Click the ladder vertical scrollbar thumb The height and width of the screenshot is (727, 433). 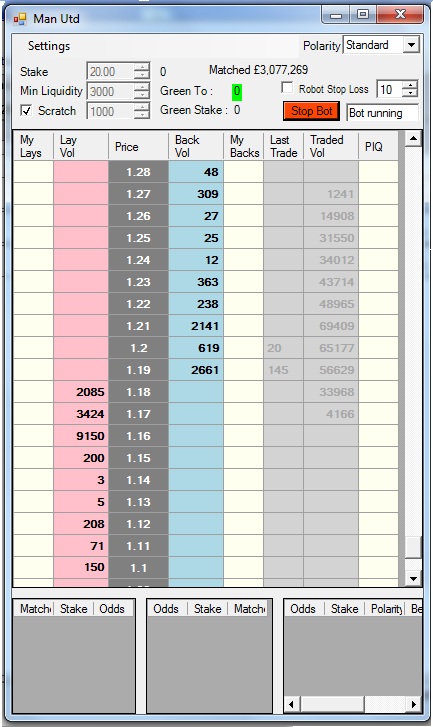[x=413, y=547]
